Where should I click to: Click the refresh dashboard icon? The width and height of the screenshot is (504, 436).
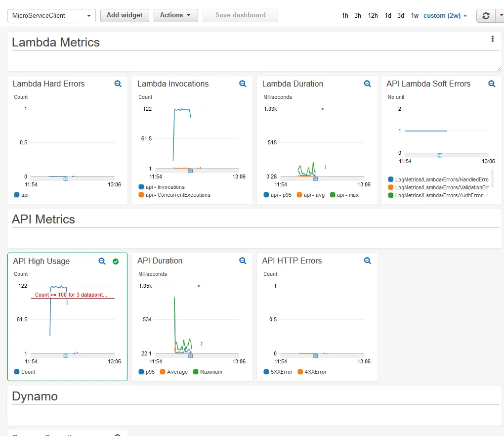486,16
